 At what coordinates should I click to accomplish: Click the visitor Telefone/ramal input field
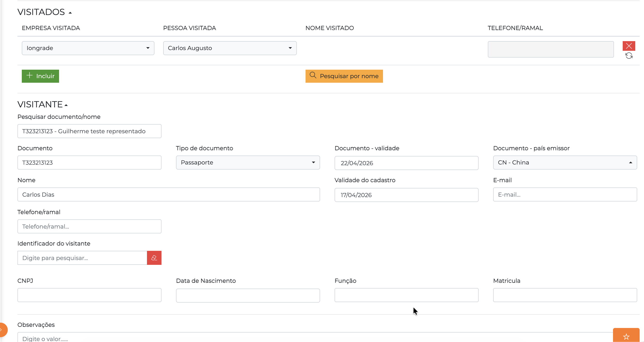coord(89,226)
